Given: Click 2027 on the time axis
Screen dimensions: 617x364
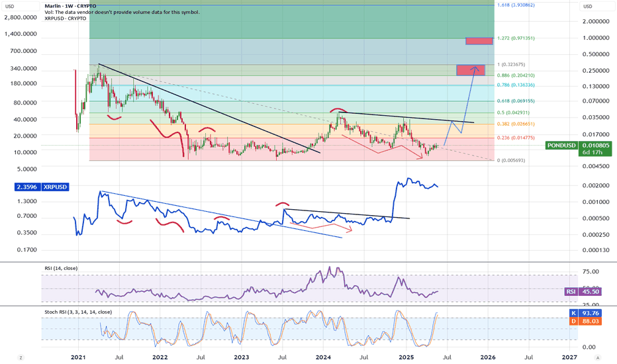Looking at the screenshot, I should pos(569,357).
